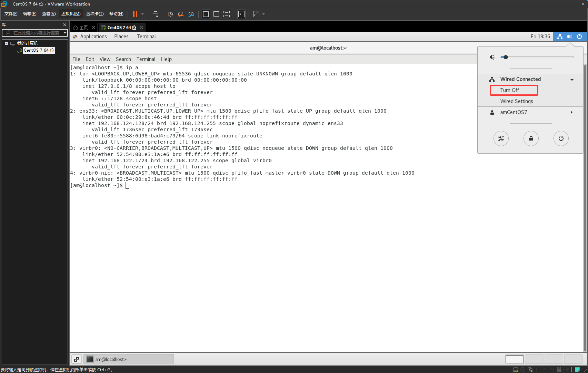This screenshot has height=373, width=588.
Task: Close the library panel
Action: point(64,25)
